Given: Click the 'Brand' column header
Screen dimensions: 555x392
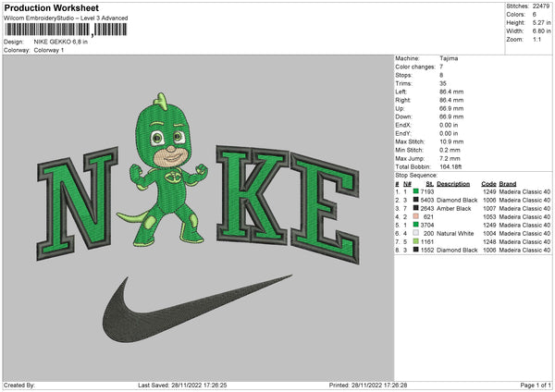Looking at the screenshot, I should pyautogui.click(x=508, y=184).
